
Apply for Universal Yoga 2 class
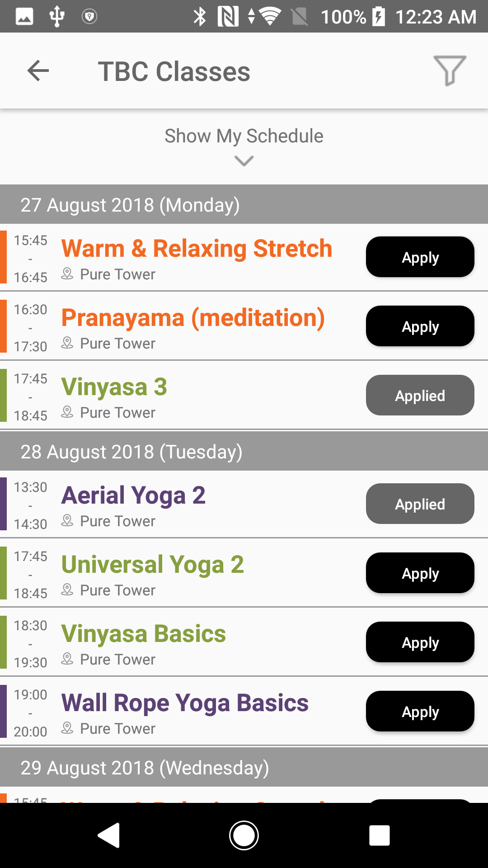[x=420, y=573]
